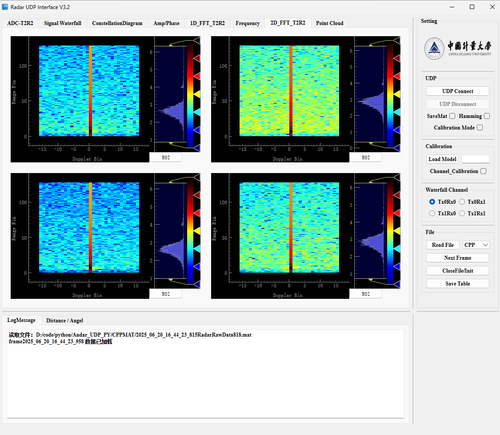Open the Distance / Angel tab
Image resolution: width=500 pixels, height=435 pixels.
(x=65, y=320)
